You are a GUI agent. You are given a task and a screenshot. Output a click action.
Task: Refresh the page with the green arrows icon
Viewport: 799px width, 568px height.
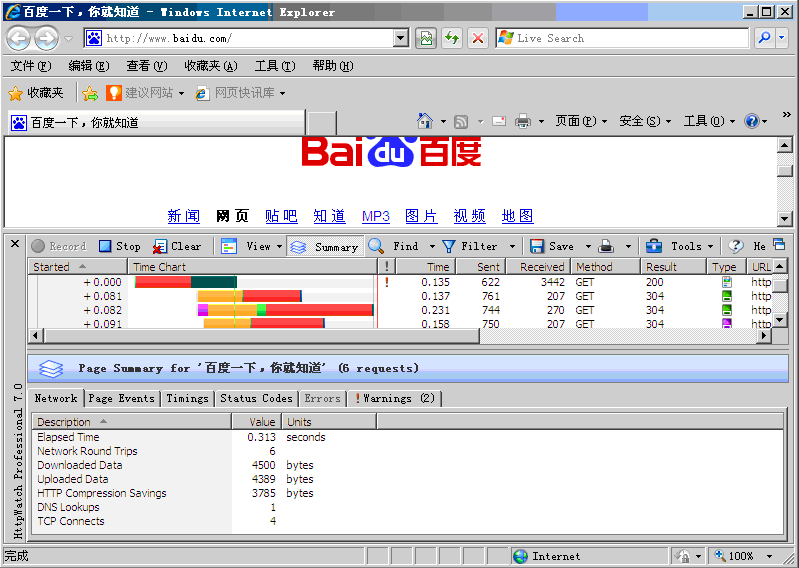[452, 38]
